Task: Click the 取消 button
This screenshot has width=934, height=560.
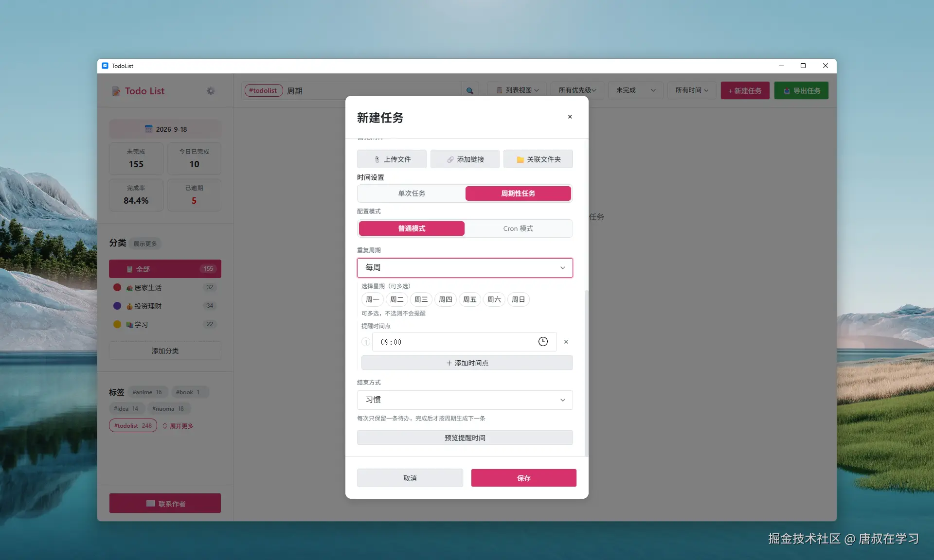Action: point(410,478)
